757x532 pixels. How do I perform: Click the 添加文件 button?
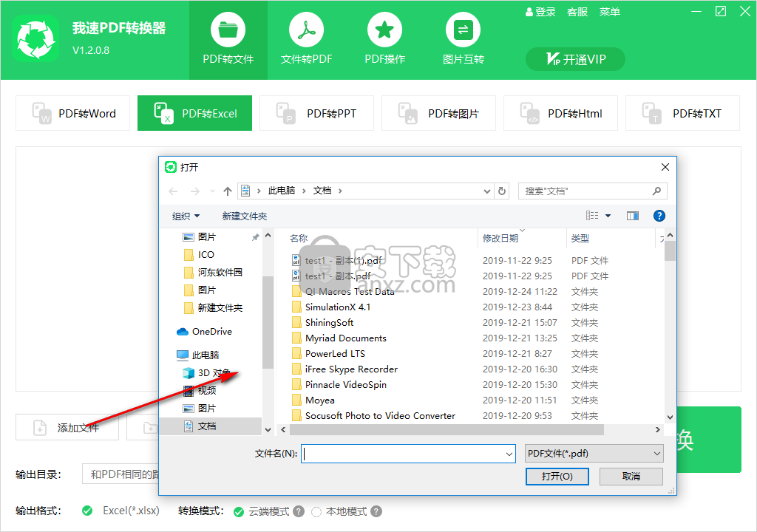[x=67, y=427]
